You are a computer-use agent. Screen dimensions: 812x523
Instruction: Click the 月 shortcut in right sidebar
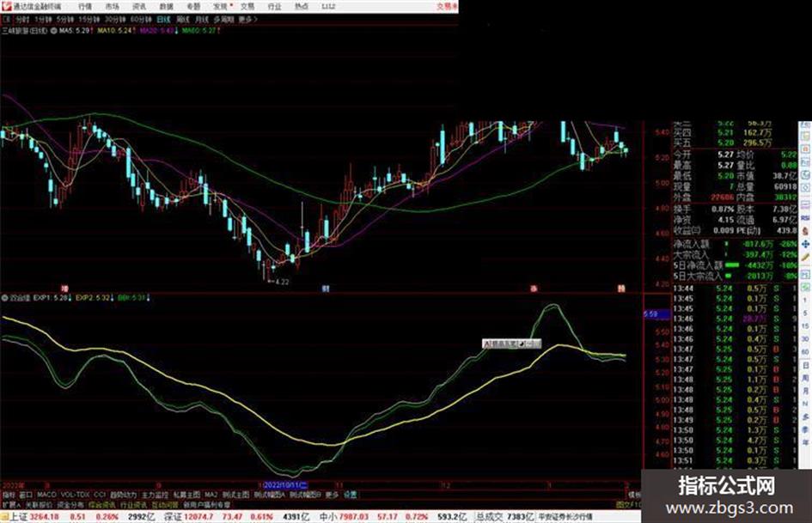[x=806, y=391]
